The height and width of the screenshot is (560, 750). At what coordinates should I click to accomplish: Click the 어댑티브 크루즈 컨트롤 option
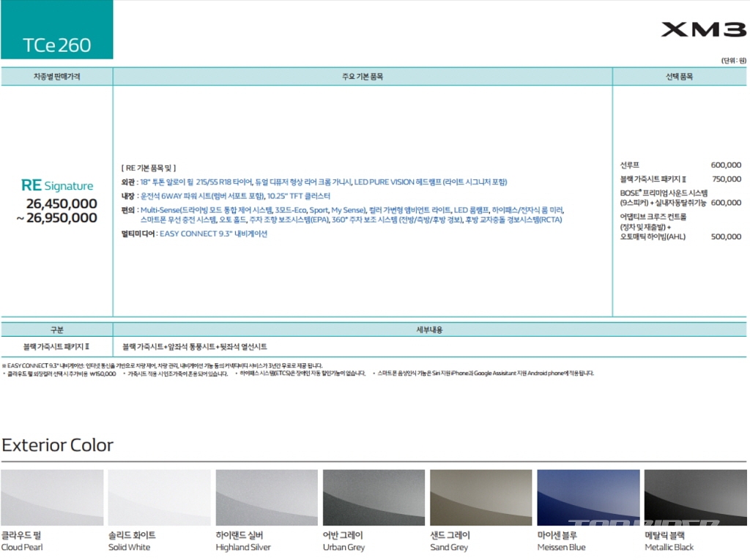(x=653, y=227)
